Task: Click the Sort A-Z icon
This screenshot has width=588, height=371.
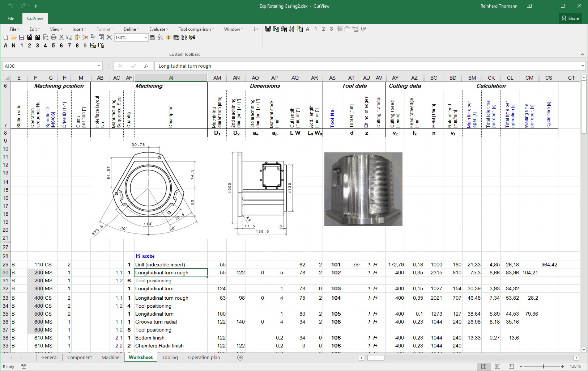Action: click(x=161, y=37)
